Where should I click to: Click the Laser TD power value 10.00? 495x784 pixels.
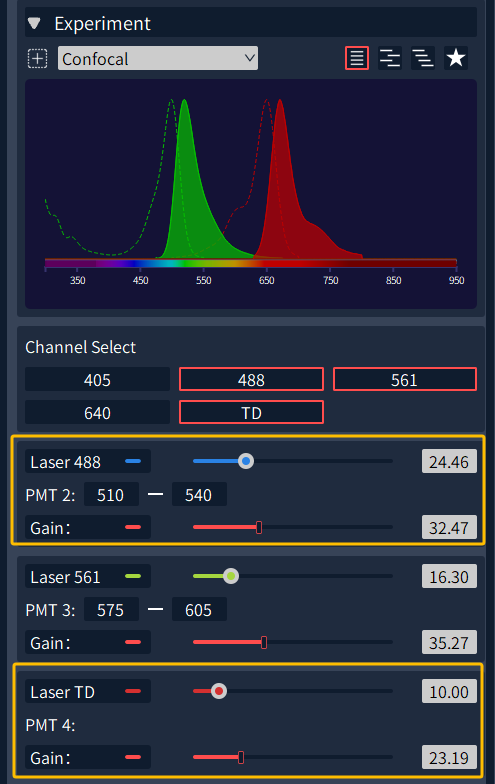click(449, 692)
